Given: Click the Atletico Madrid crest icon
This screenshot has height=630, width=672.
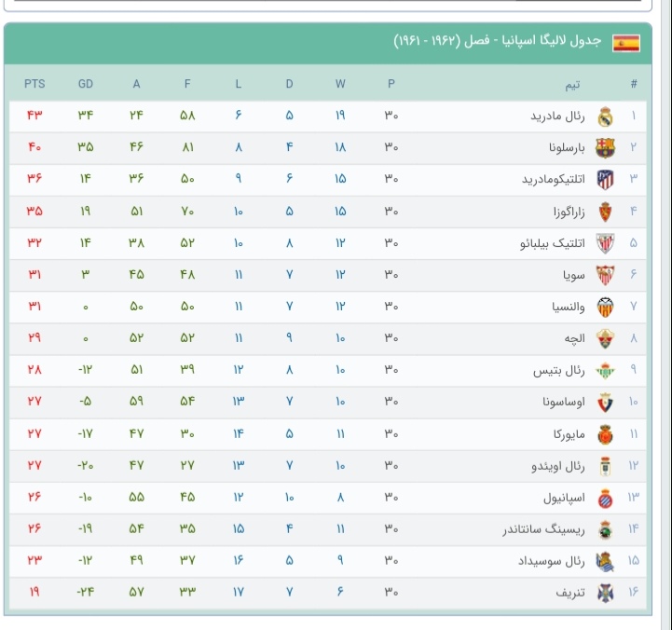Looking at the screenshot, I should (605, 180).
